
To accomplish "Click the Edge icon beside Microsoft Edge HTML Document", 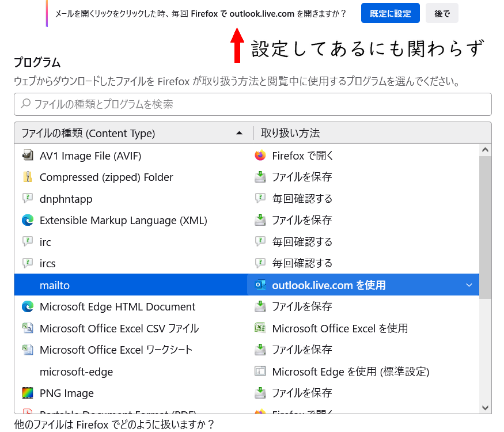I will [x=28, y=306].
